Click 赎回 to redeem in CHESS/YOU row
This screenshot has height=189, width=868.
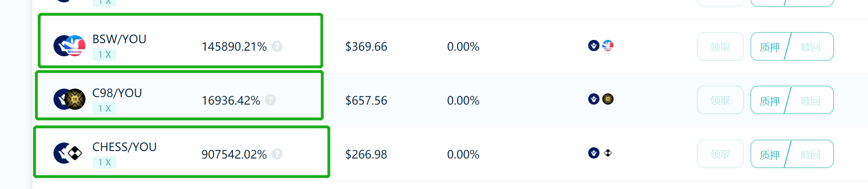810,154
